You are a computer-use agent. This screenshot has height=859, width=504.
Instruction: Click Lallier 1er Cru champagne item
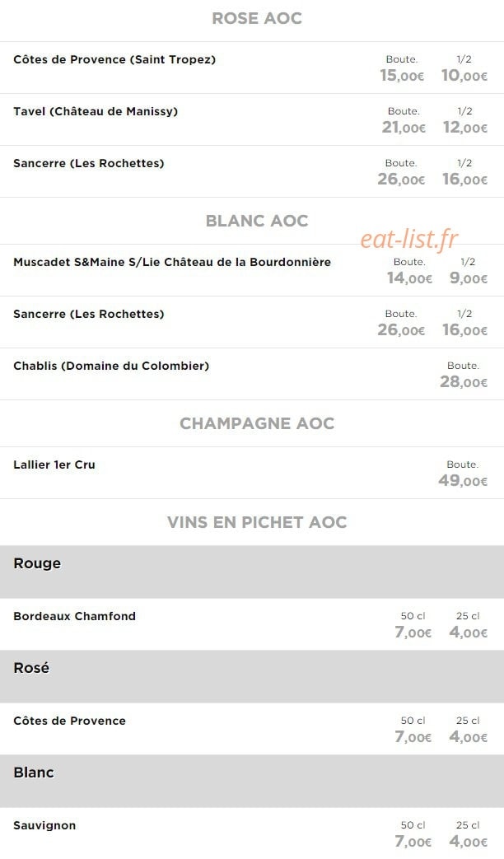click(x=54, y=465)
